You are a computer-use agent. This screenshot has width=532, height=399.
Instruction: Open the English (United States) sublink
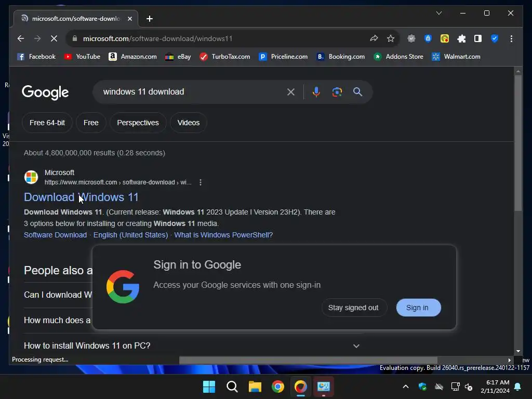coord(130,235)
